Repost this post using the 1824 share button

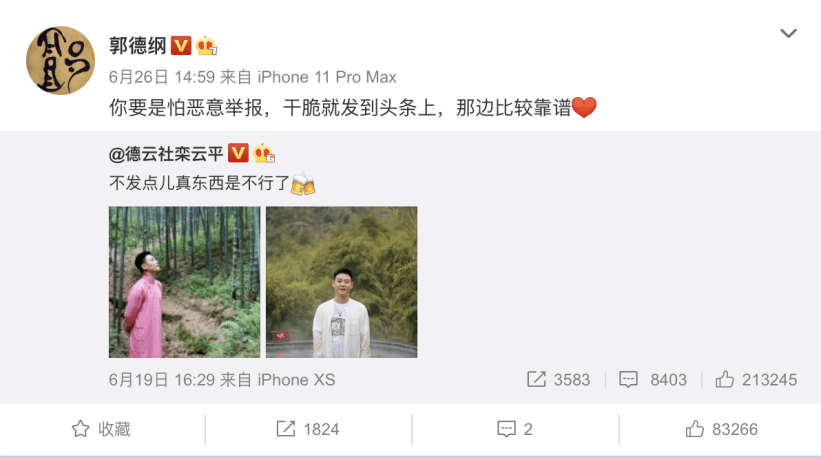pos(308,429)
